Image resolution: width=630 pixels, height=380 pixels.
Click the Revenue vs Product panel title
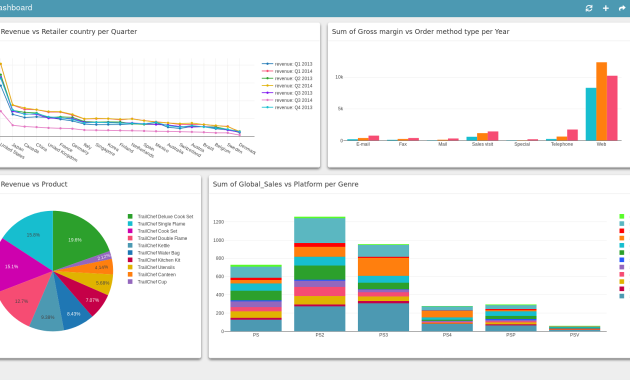tap(34, 184)
